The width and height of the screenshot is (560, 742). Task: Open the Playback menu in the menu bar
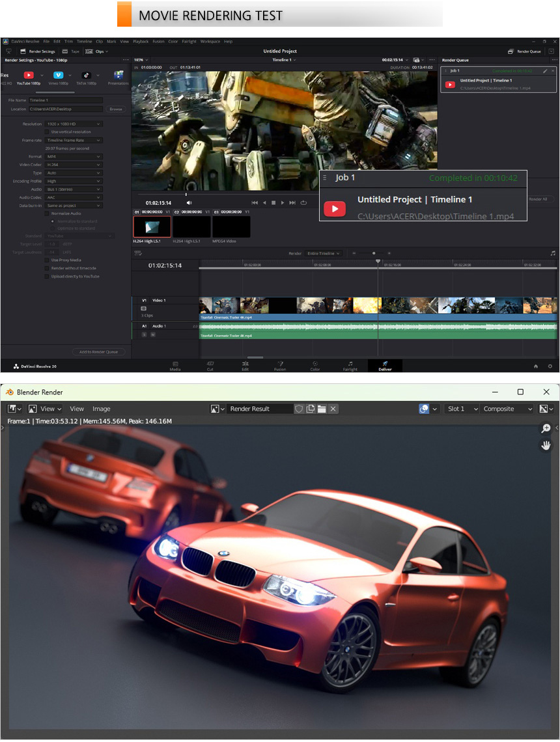pos(141,41)
